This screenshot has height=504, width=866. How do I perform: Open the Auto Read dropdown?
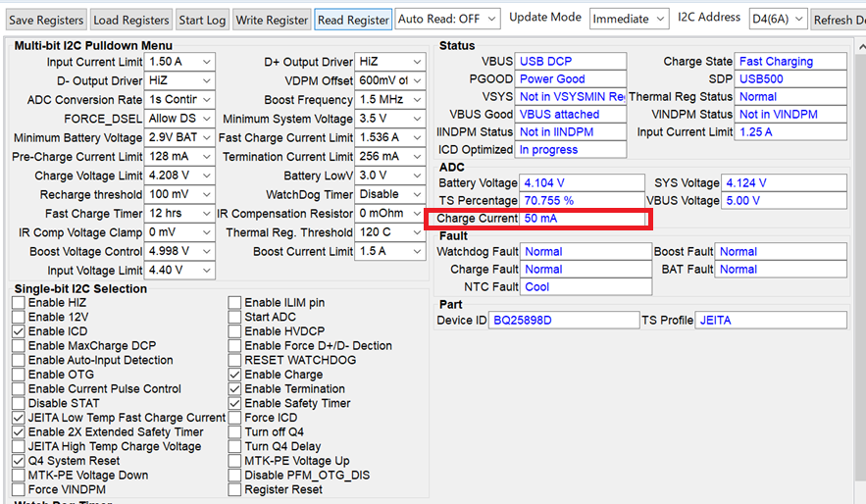[447, 19]
